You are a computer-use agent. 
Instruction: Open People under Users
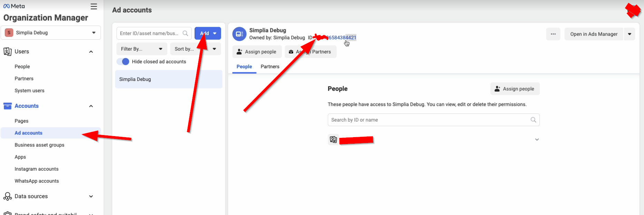[x=22, y=66]
